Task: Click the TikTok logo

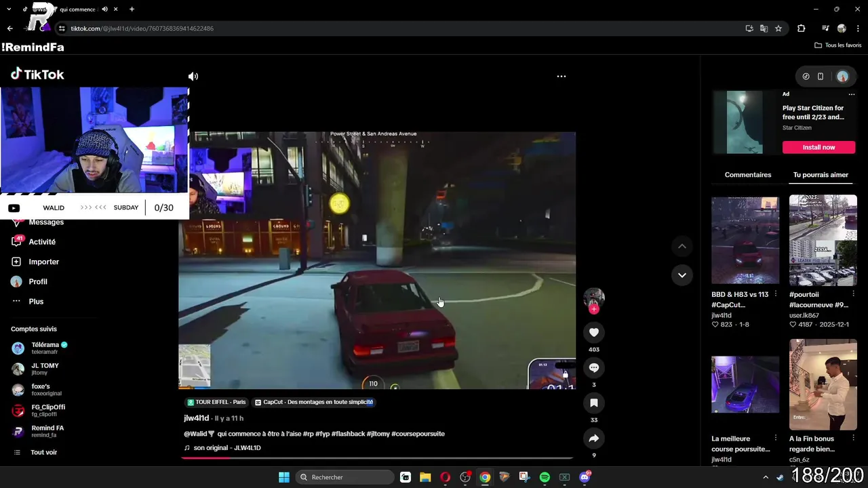Action: (x=37, y=75)
